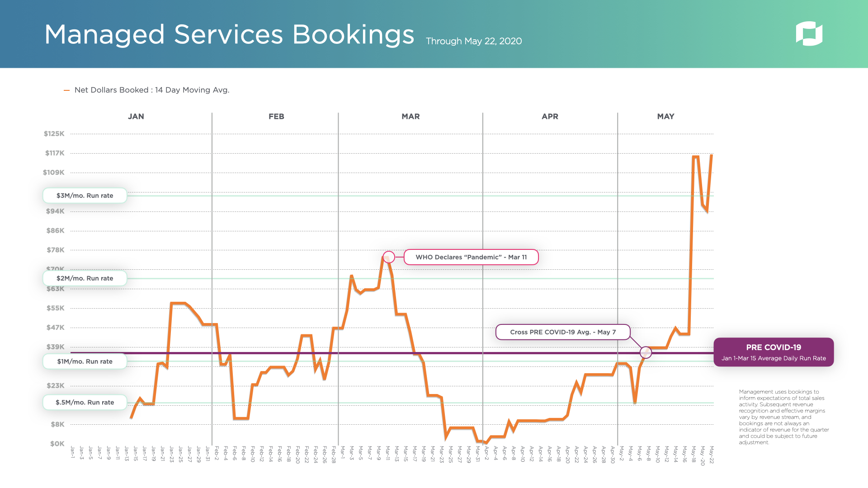This screenshot has height=488, width=868.
Task: Click the $1M/mo. Run rate label
Action: click(85, 361)
